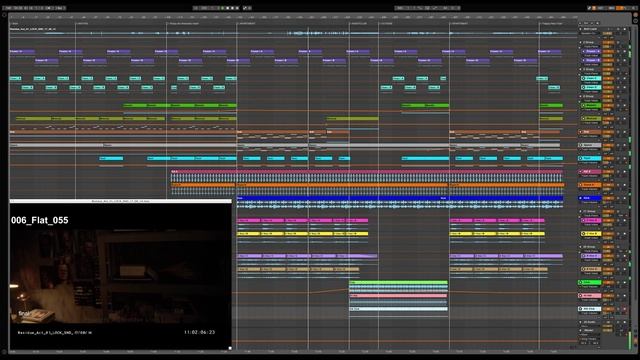
Task: Solo the bright green track
Action: [618, 282]
